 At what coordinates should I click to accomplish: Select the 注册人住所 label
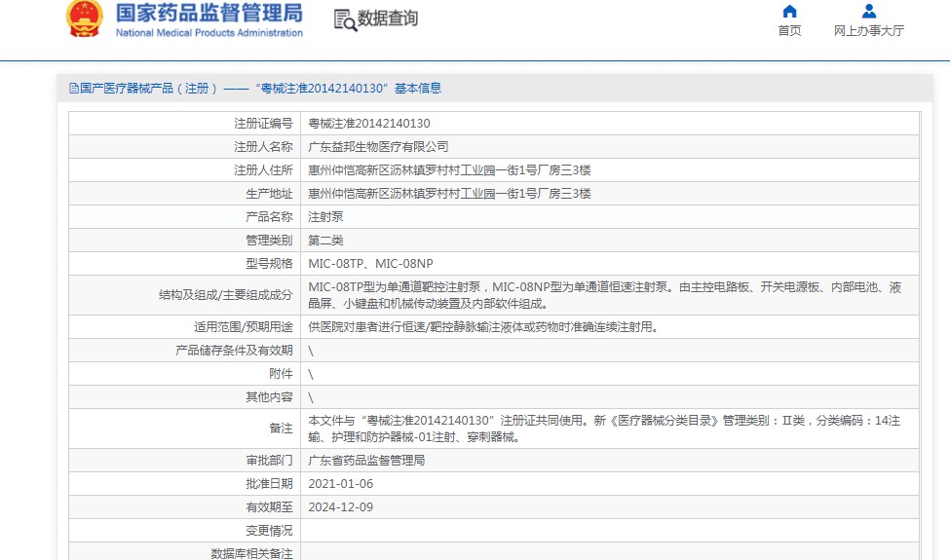pyautogui.click(x=263, y=170)
